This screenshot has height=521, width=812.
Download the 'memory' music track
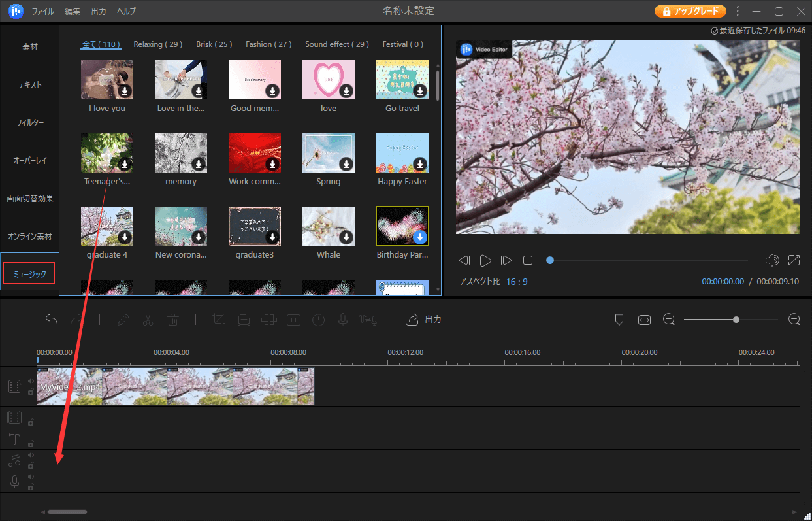(199, 164)
